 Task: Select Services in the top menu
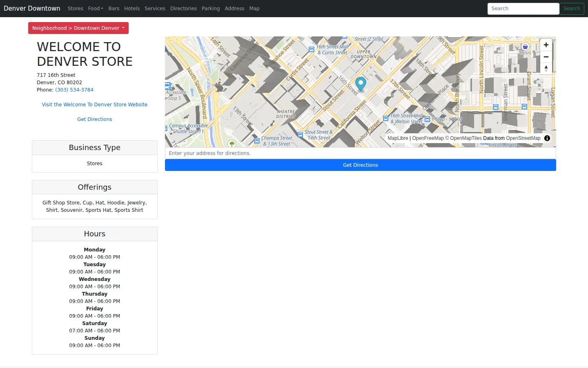click(155, 9)
